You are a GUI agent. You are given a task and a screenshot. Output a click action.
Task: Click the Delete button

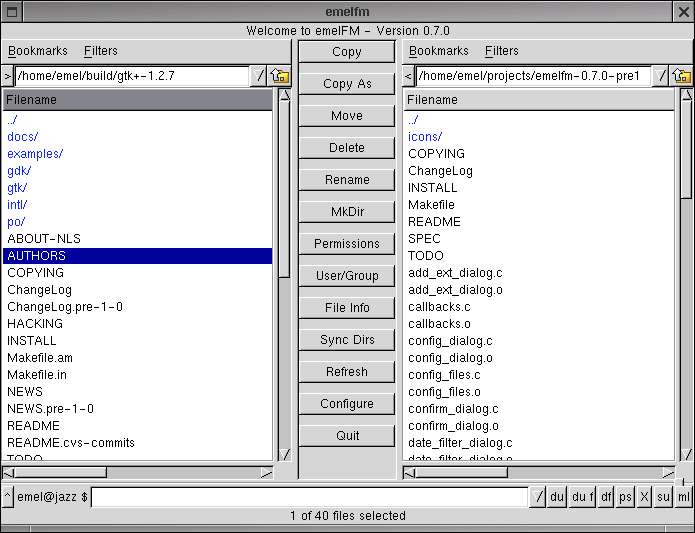[x=347, y=148]
